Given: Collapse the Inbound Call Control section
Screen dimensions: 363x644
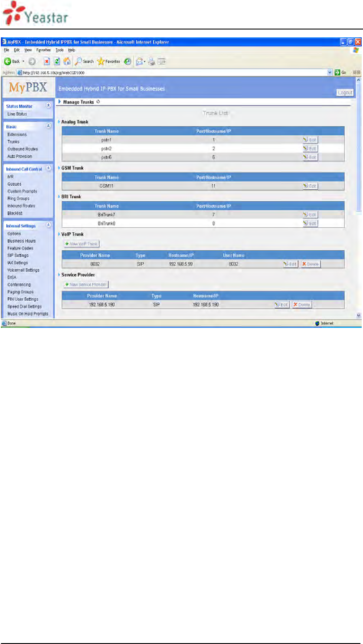Looking at the screenshot, I should click(x=48, y=168).
